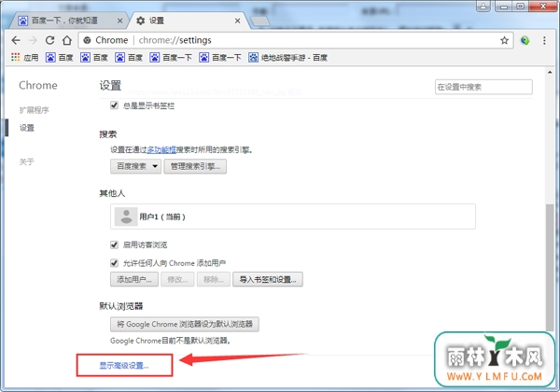Open 扩展程序 in the sidebar

(34, 110)
